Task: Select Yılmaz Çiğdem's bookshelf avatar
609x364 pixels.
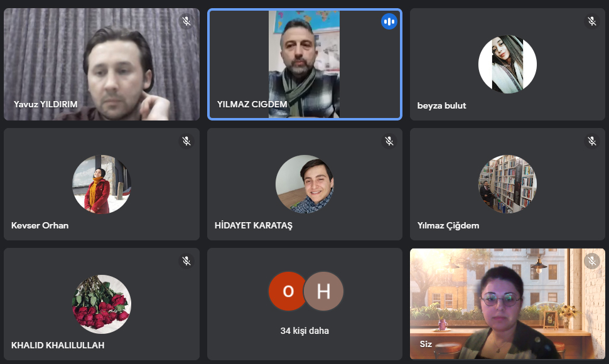Action: tap(507, 185)
